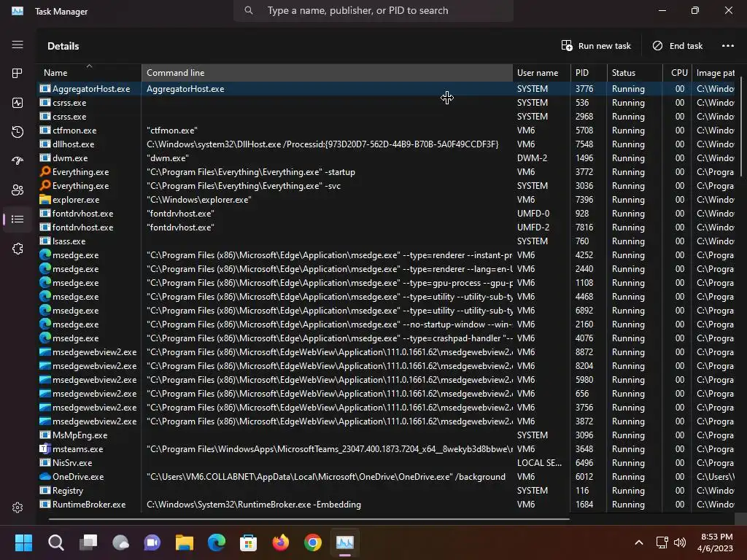This screenshot has height=560, width=747.
Task: Open the Services page in sidebar
Action: (18, 249)
